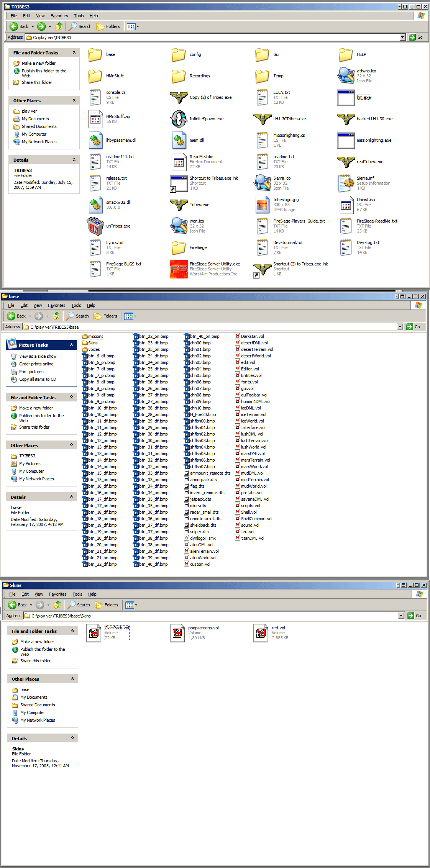Click Copy all items to CD
The image size is (430, 868).
(38, 379)
